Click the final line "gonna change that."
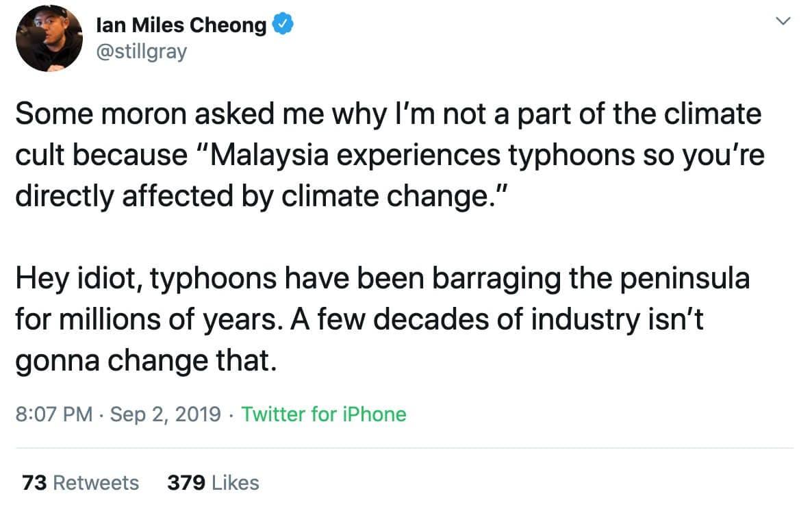The width and height of the screenshot is (812, 509). (x=145, y=361)
